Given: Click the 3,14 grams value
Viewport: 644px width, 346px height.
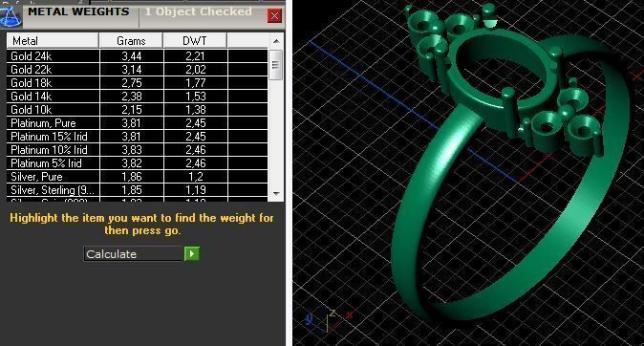Looking at the screenshot, I should coord(132,70).
